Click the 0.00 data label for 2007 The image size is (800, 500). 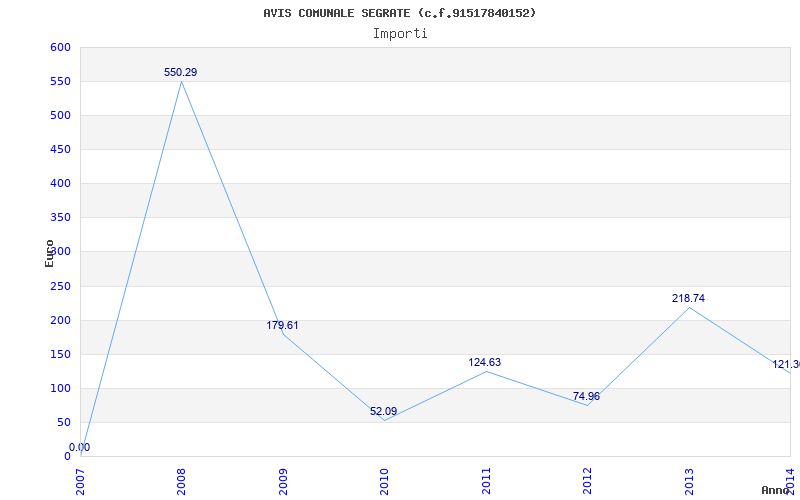[80, 447]
